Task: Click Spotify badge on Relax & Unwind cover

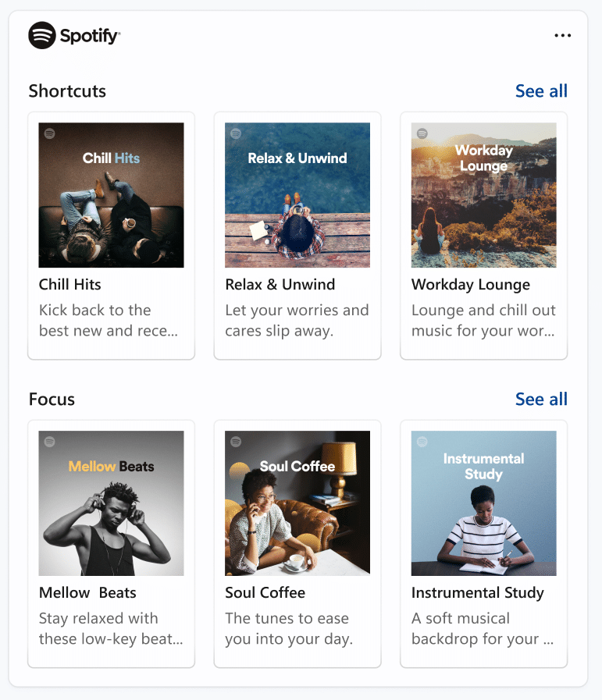Action: (236, 133)
